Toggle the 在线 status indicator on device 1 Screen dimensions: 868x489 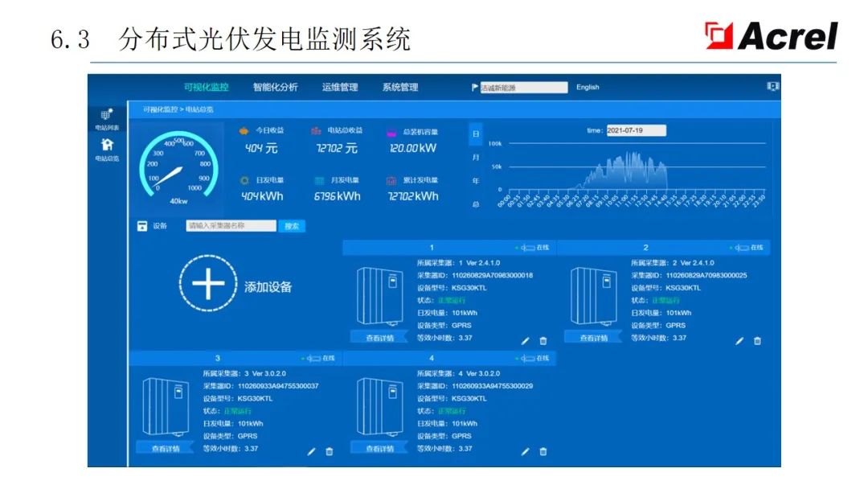click(531, 247)
